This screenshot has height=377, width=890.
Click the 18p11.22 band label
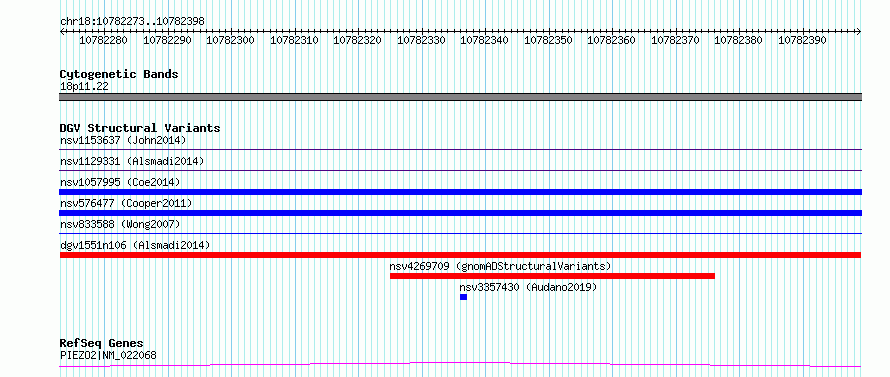tap(84, 86)
